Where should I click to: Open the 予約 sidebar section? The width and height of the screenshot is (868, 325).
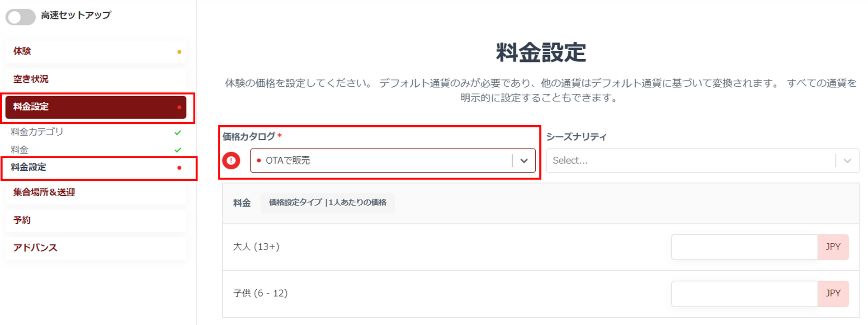[22, 220]
